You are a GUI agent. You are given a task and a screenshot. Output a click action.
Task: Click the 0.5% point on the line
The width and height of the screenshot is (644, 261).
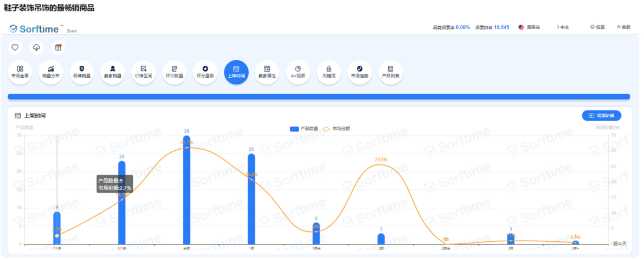tap(576, 242)
